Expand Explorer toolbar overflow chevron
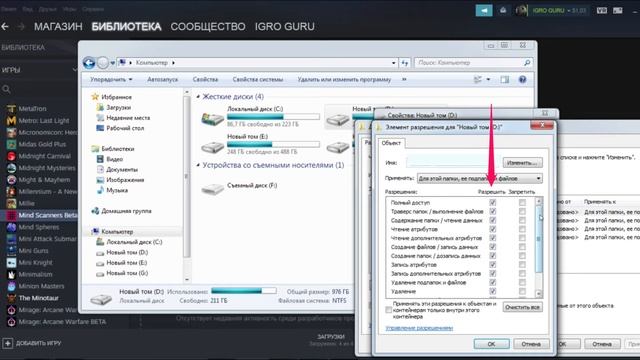This screenshot has width=640, height=360. point(404,80)
